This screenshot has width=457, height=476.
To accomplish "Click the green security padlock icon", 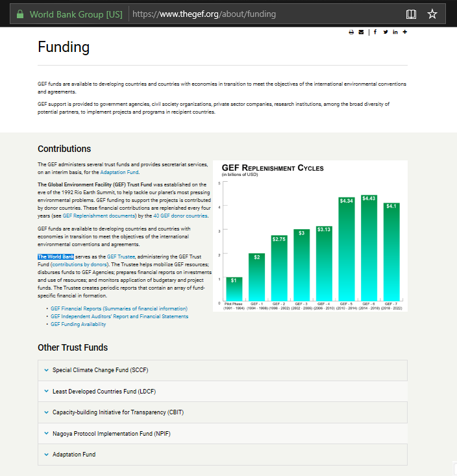I will click(20, 14).
